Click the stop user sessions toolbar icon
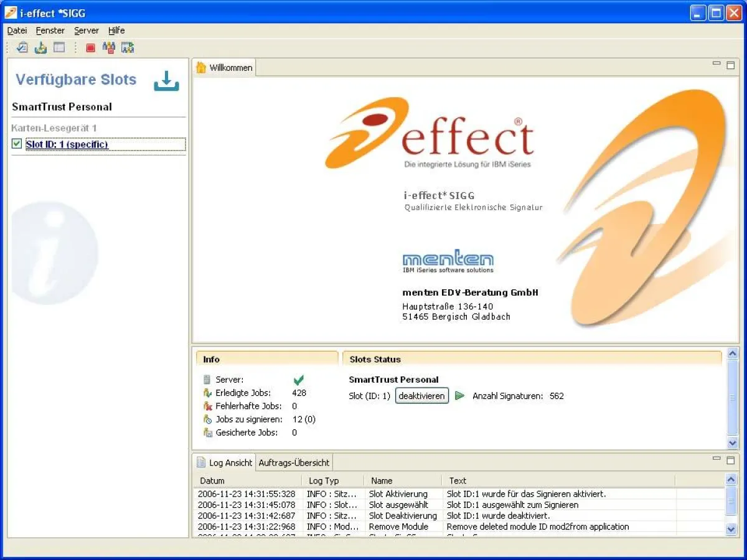Viewport: 747px width, 560px height. [x=109, y=47]
